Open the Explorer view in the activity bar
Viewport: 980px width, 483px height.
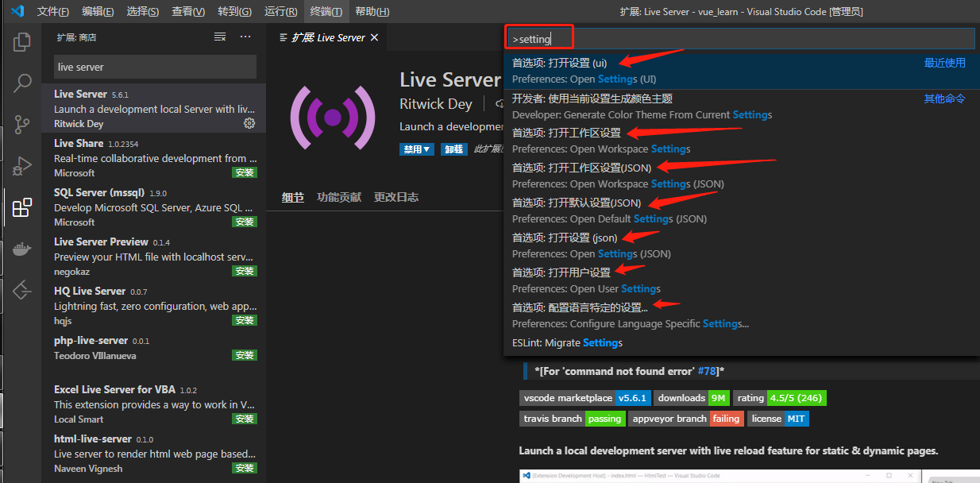point(21,41)
